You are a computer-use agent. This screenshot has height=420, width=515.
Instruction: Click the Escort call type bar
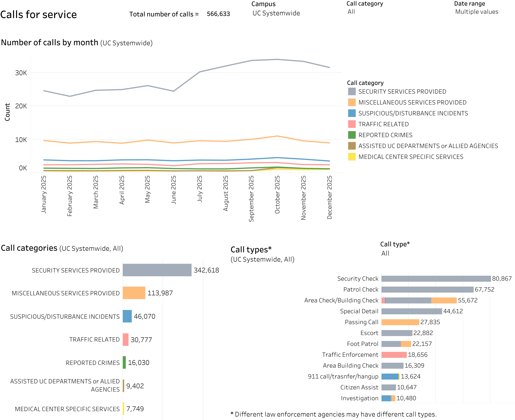coord(397,333)
